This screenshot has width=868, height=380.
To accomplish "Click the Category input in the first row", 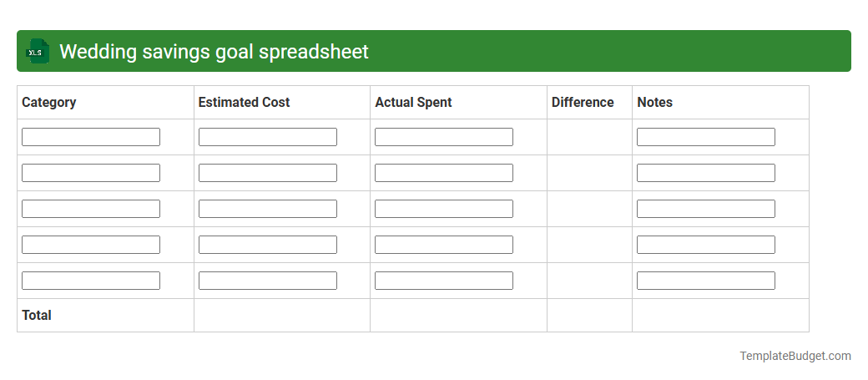I will pos(91,137).
